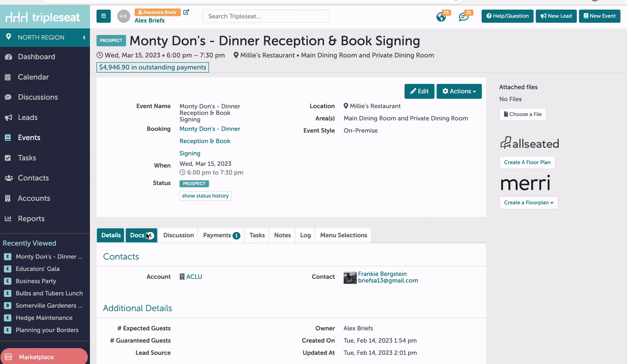Click show status history

tap(205, 196)
